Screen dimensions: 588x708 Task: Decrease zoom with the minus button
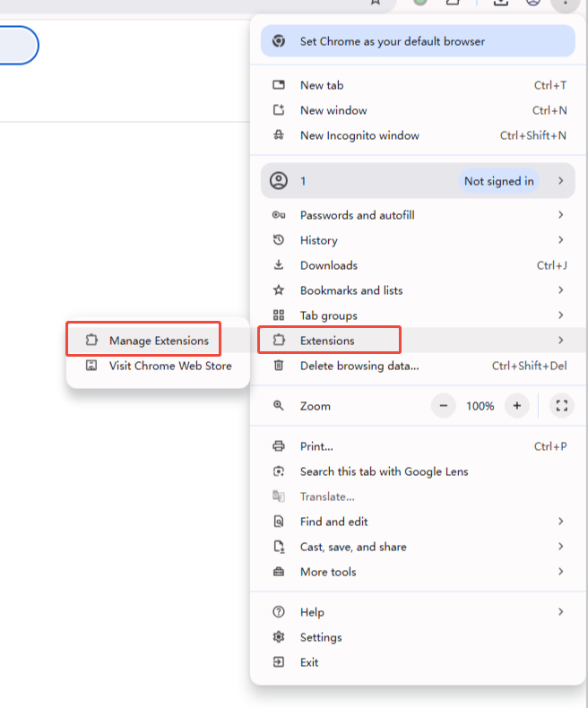pos(444,405)
